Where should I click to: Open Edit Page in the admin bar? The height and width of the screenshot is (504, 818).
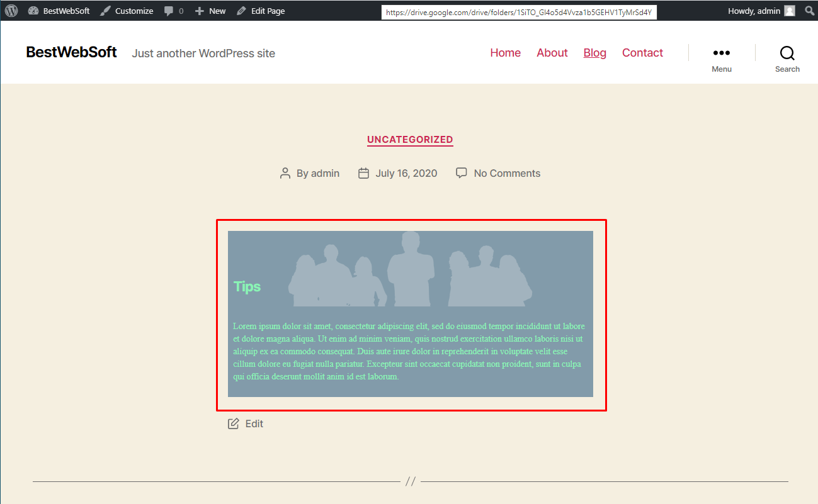click(x=261, y=11)
